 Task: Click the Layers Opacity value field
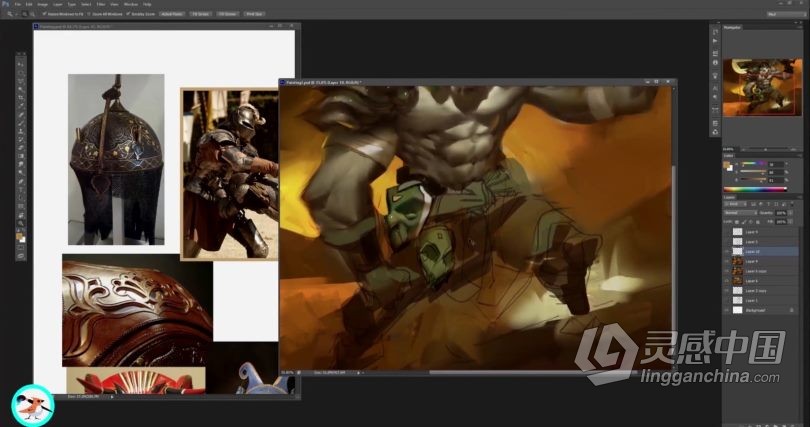click(781, 213)
